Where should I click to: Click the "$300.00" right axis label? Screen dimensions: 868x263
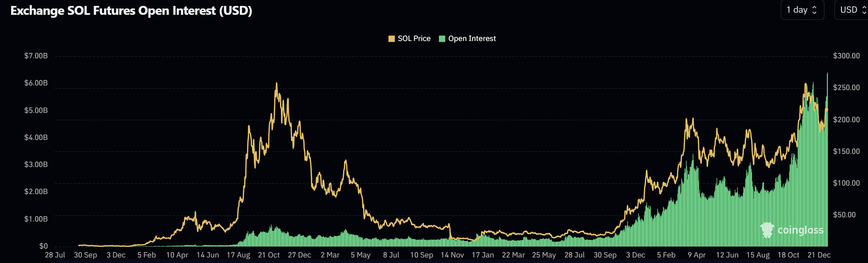point(846,56)
